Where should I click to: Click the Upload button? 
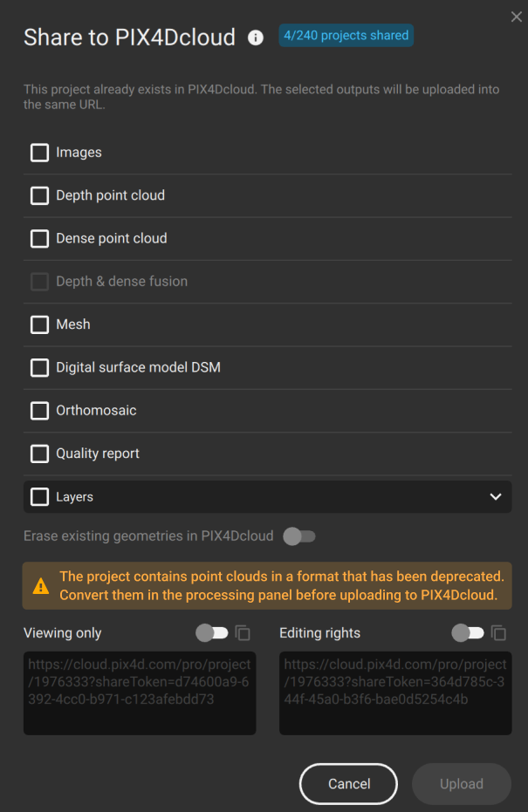coord(461,784)
